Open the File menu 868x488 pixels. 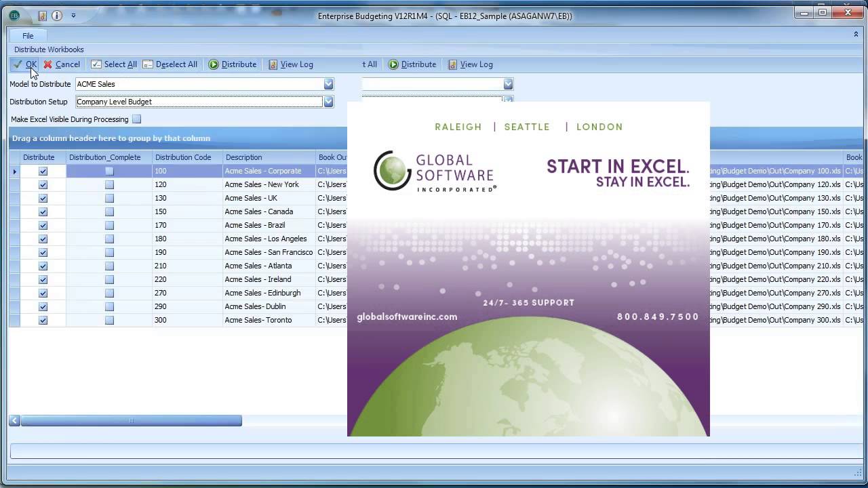point(28,36)
